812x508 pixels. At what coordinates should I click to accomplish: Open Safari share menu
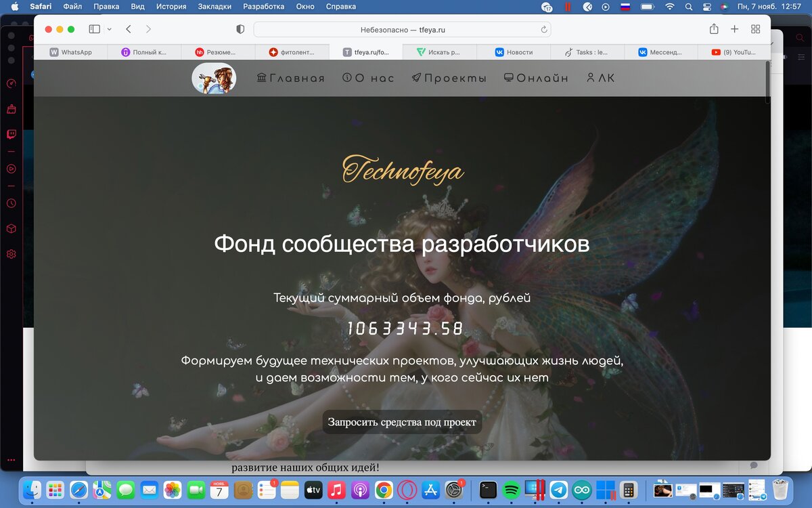click(714, 29)
